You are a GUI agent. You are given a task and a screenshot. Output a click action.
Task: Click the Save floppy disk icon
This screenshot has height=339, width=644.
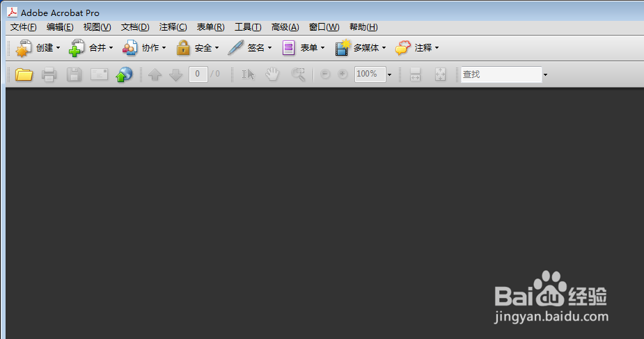[74, 74]
